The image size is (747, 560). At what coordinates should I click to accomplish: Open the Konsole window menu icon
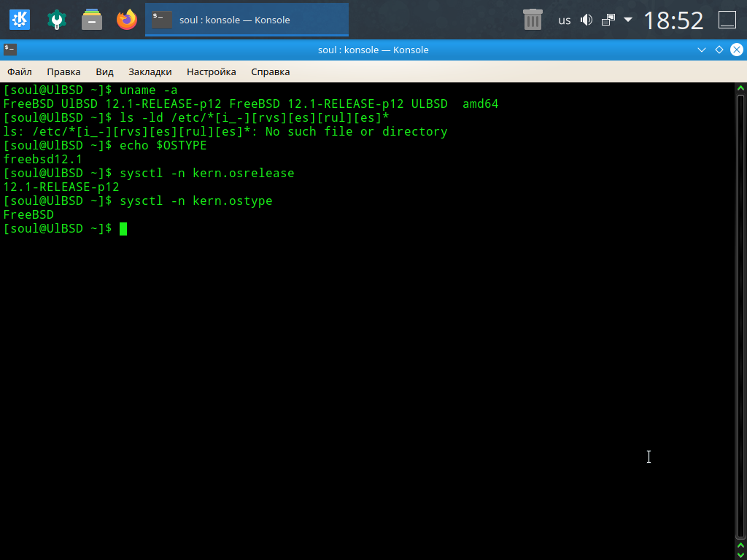pyautogui.click(x=10, y=50)
